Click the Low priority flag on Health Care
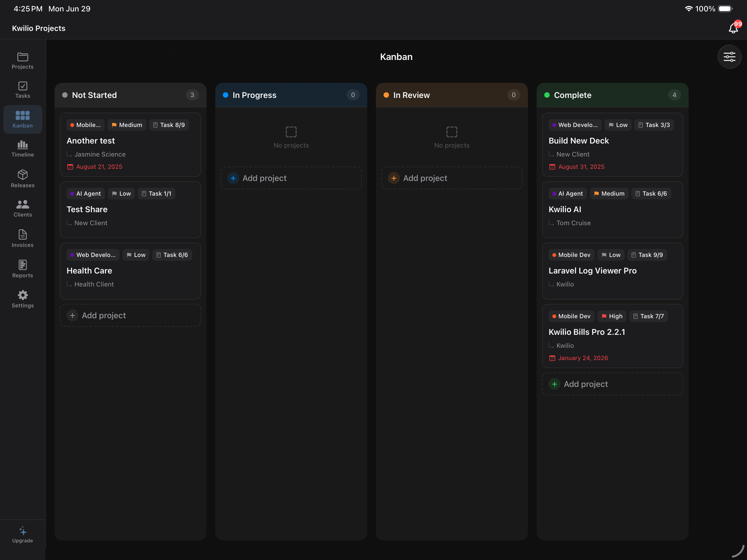 click(136, 255)
